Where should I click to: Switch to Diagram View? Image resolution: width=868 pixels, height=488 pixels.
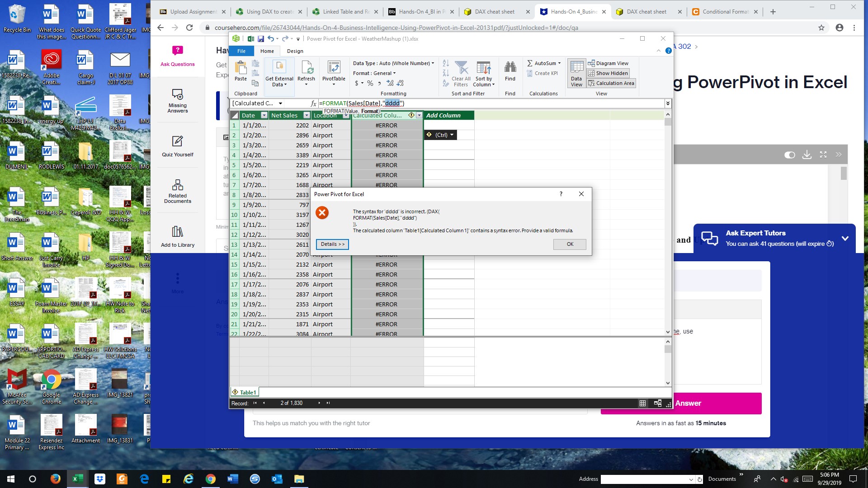click(x=609, y=63)
